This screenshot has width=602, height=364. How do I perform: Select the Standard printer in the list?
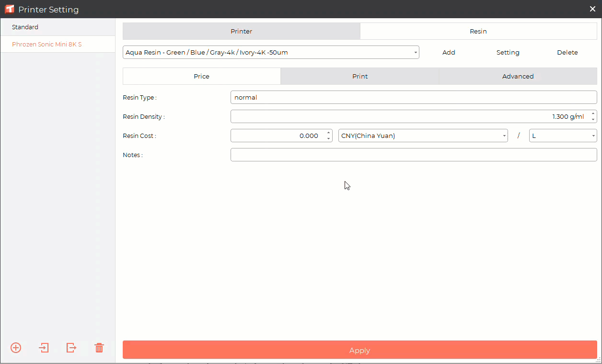point(25,27)
